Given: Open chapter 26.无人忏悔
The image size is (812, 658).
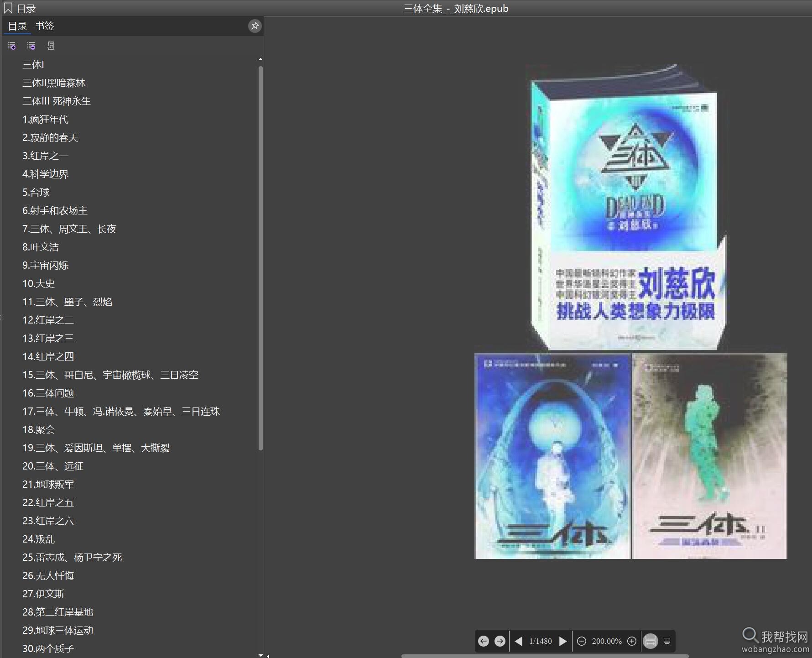Looking at the screenshot, I should point(48,576).
